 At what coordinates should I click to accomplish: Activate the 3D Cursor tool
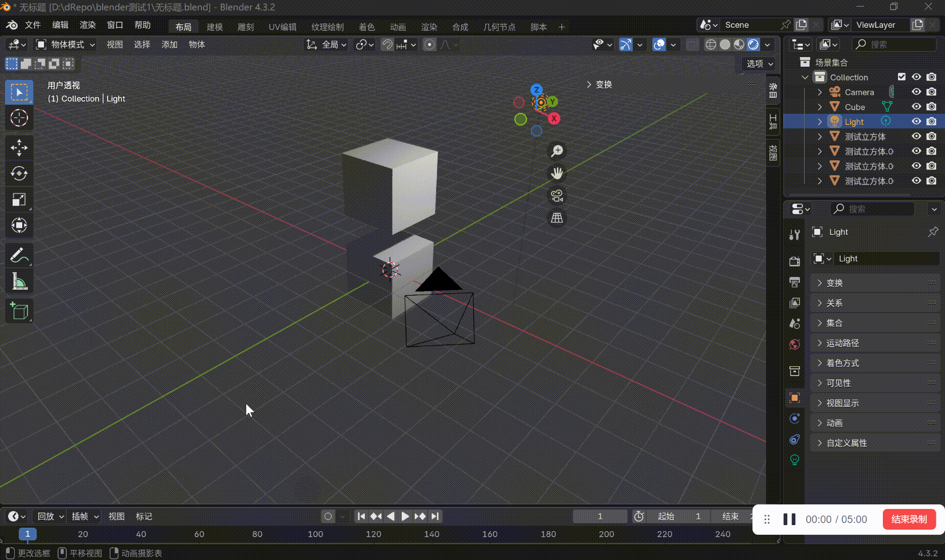coord(19,118)
